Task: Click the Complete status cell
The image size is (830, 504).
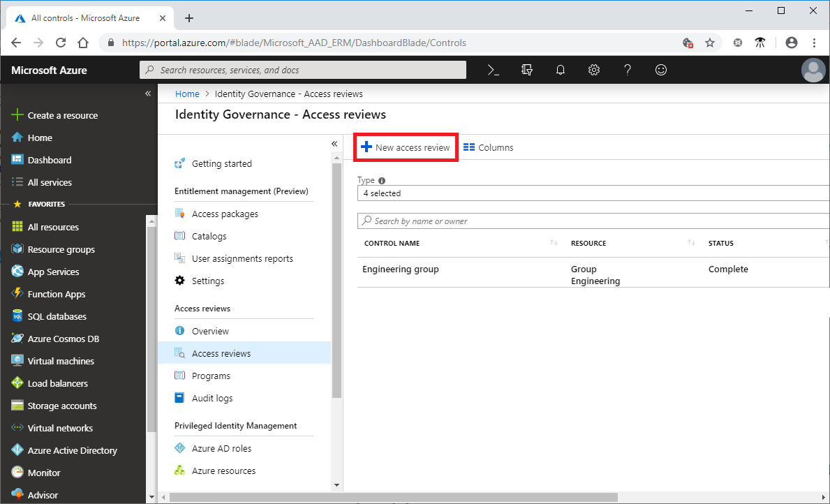Action: 728,269
